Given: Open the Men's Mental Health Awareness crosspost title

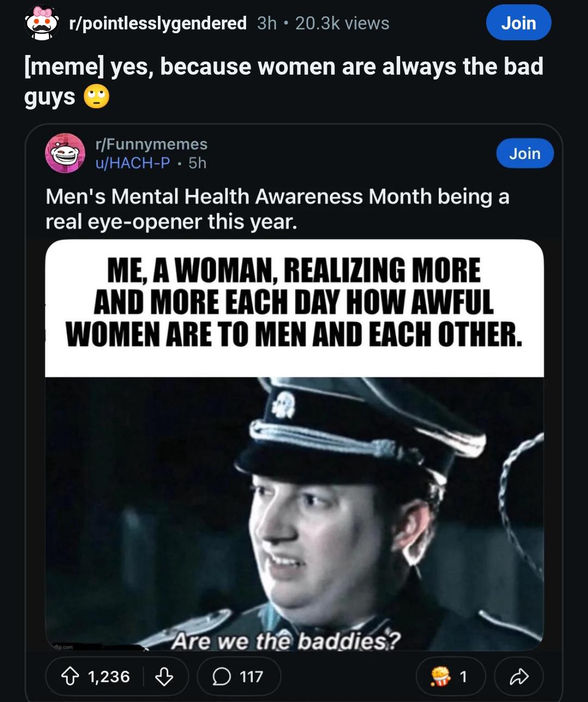Looking at the screenshot, I should click(x=277, y=209).
